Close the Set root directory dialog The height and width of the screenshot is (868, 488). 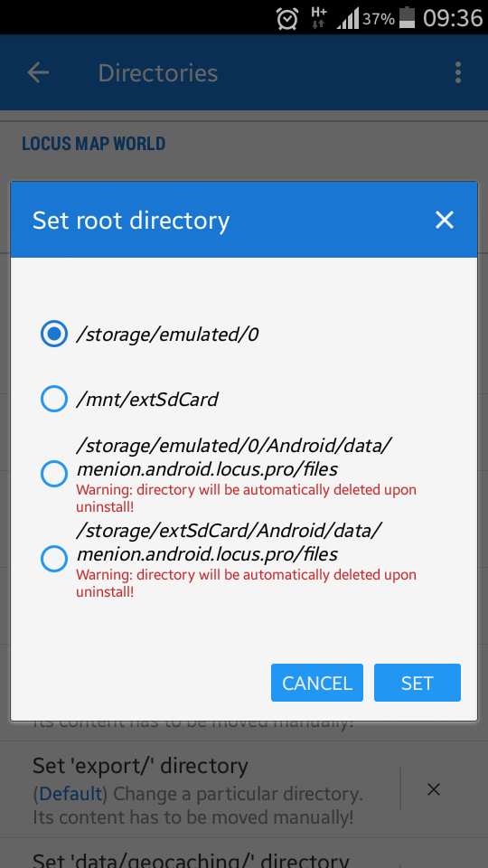click(445, 220)
